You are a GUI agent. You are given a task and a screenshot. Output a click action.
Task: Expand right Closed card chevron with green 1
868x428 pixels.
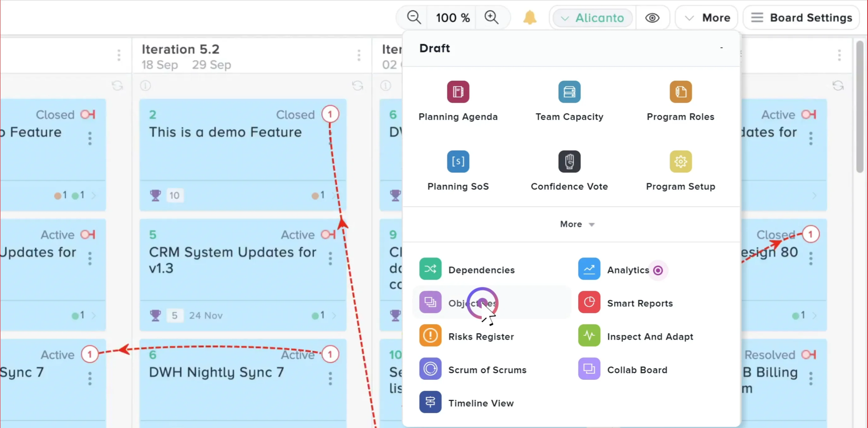click(x=814, y=315)
